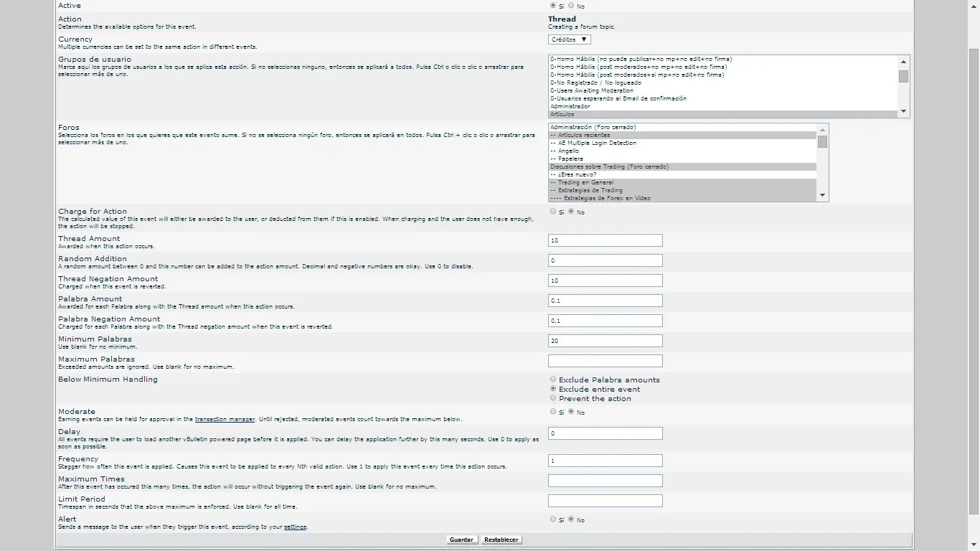
Task: Select Administrador in user groups list
Action: (x=723, y=106)
